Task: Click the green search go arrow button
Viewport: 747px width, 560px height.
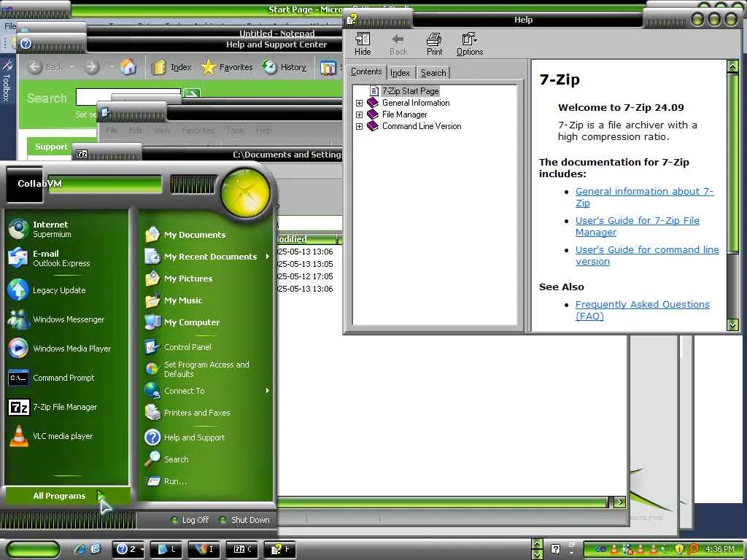Action: point(192,94)
